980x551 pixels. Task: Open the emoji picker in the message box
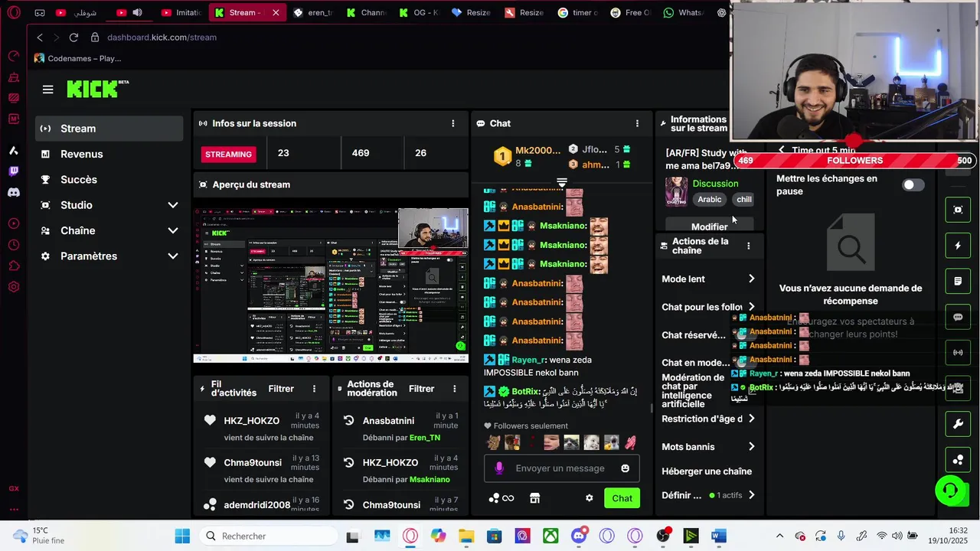(626, 468)
